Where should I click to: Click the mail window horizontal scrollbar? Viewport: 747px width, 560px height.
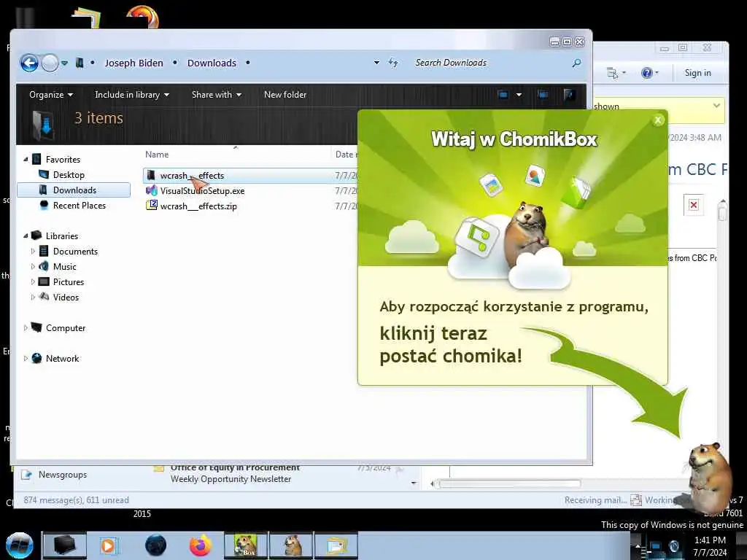[x=510, y=484]
